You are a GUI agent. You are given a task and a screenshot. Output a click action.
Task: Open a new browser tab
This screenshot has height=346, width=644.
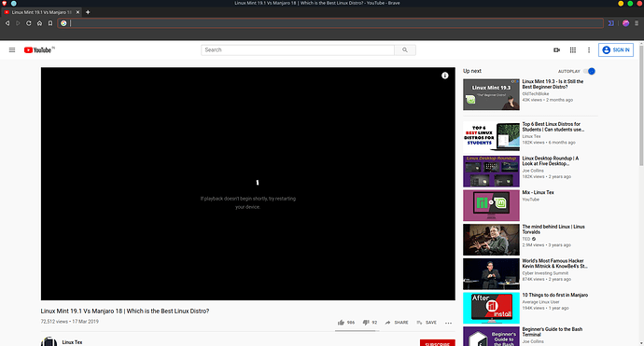click(x=88, y=12)
